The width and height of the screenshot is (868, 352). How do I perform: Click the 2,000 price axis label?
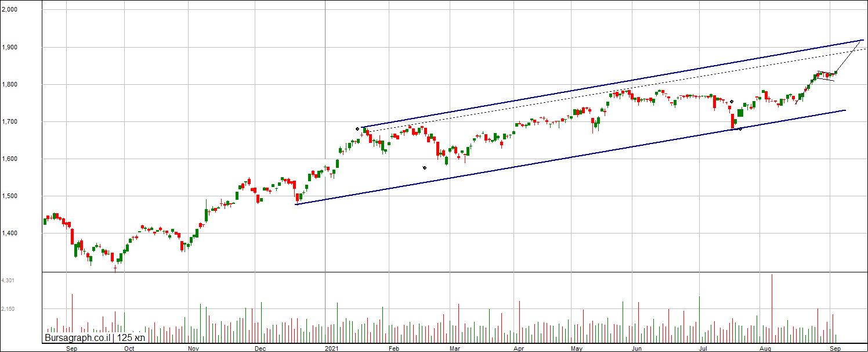10,10
